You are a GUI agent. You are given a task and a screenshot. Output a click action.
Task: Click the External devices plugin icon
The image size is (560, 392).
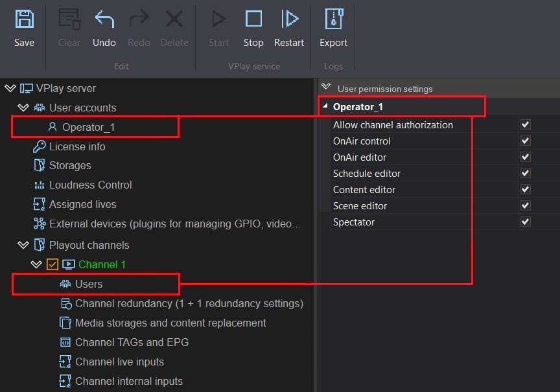pyautogui.click(x=40, y=224)
